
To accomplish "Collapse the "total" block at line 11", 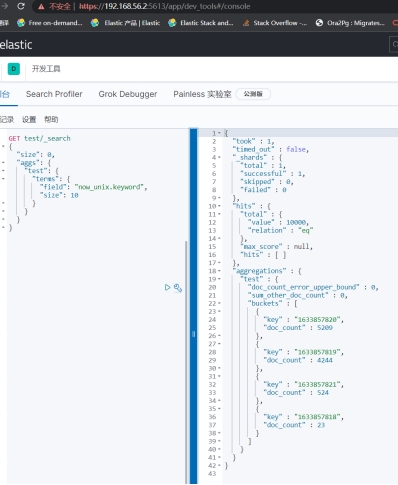I will tap(219, 214).
